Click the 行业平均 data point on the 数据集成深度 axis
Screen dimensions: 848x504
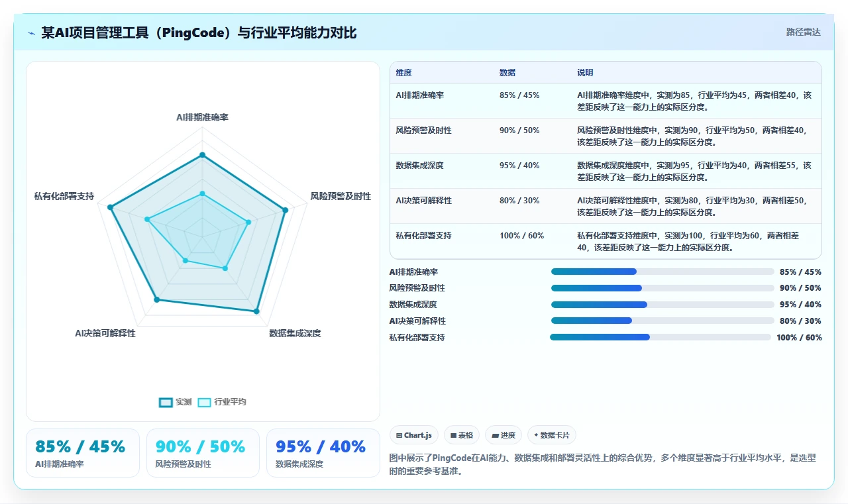(225, 268)
